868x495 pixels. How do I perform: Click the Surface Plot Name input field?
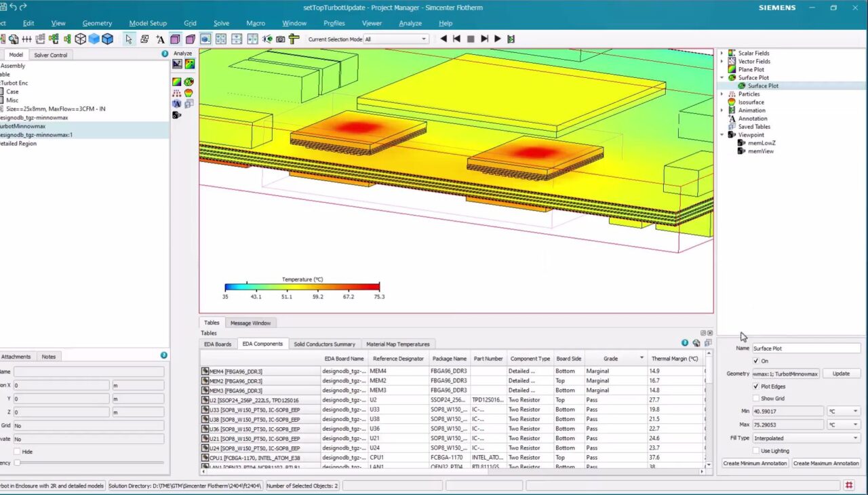(806, 349)
